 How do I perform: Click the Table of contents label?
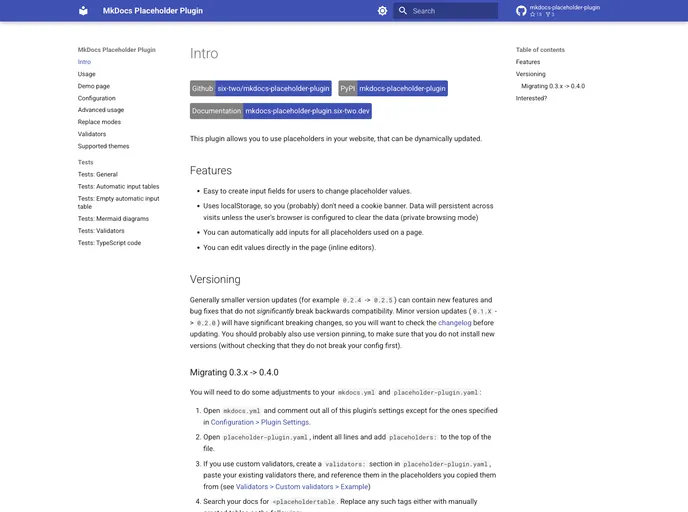540,50
